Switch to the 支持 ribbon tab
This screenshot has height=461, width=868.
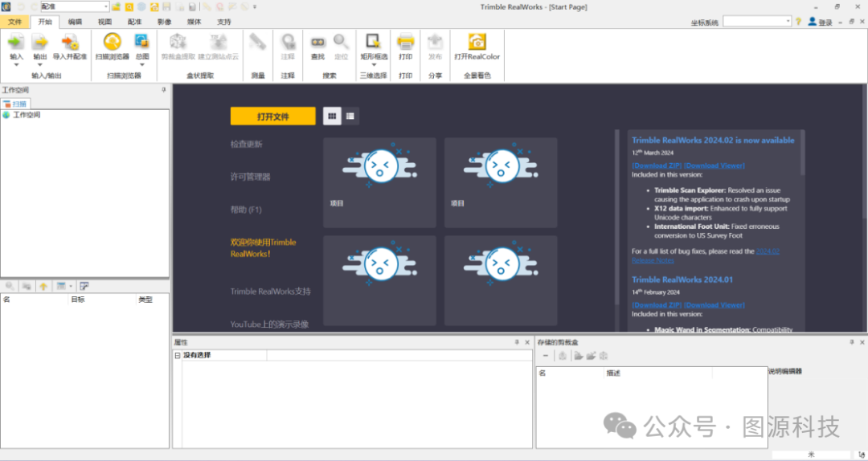click(x=224, y=22)
